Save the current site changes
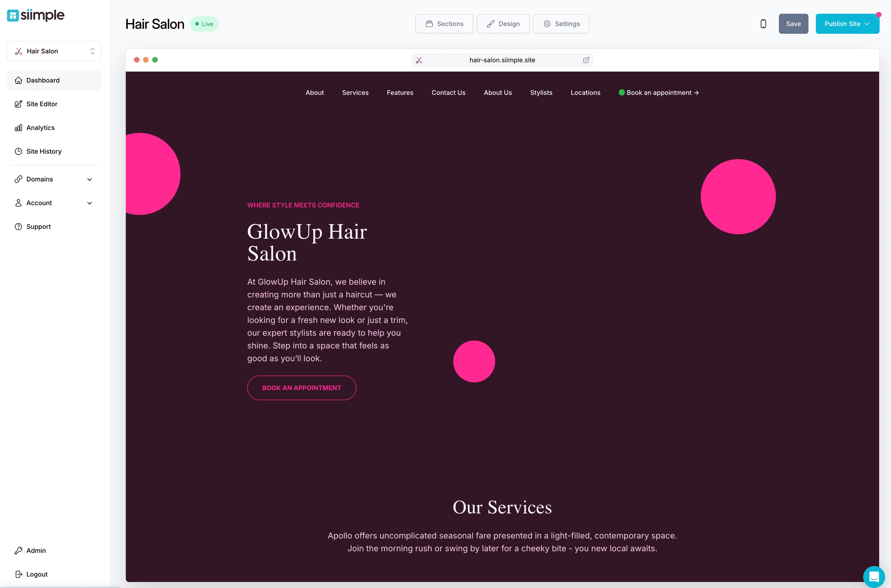This screenshot has height=588, width=891. tap(793, 24)
